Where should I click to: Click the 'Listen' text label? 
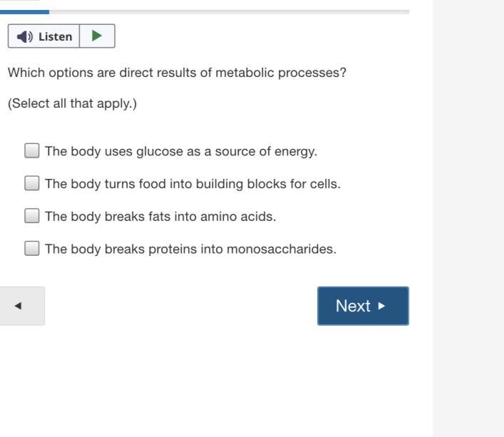click(56, 36)
